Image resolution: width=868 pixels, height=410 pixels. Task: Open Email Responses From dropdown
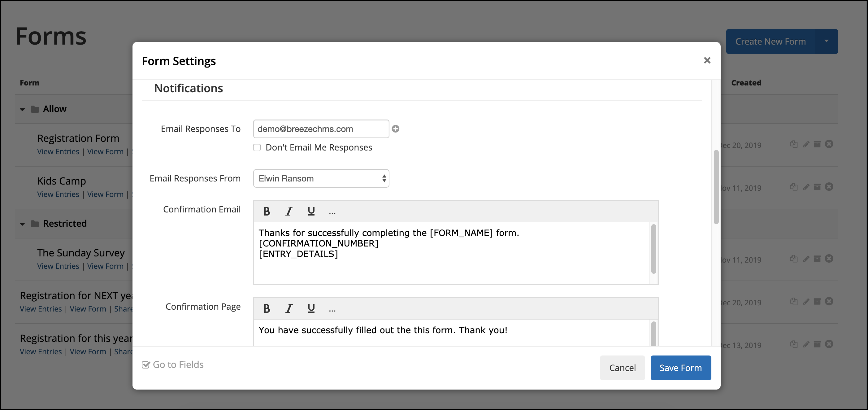click(321, 178)
